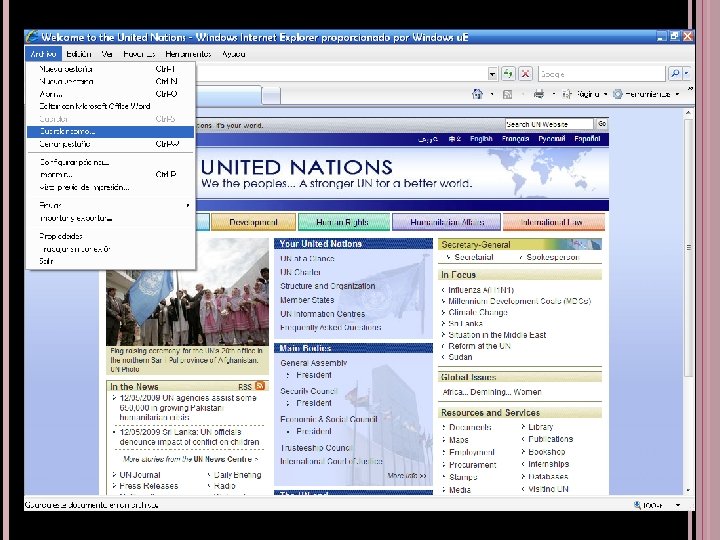720x540 pixels.
Task: Switch site language to Français
Action: [515, 139]
